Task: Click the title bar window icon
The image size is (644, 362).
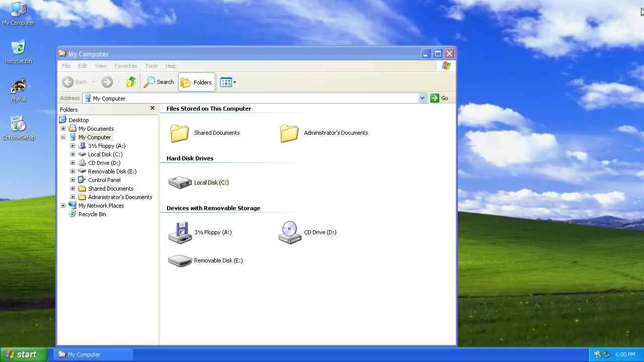Action: (x=62, y=53)
